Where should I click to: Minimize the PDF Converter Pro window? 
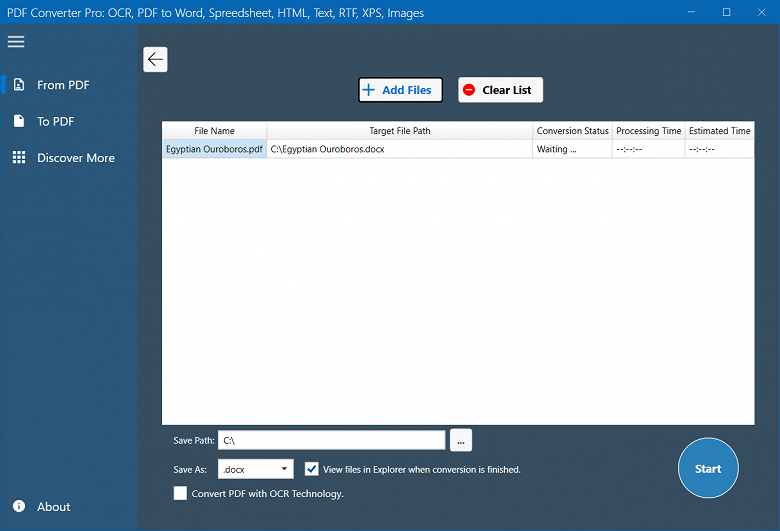[691, 12]
